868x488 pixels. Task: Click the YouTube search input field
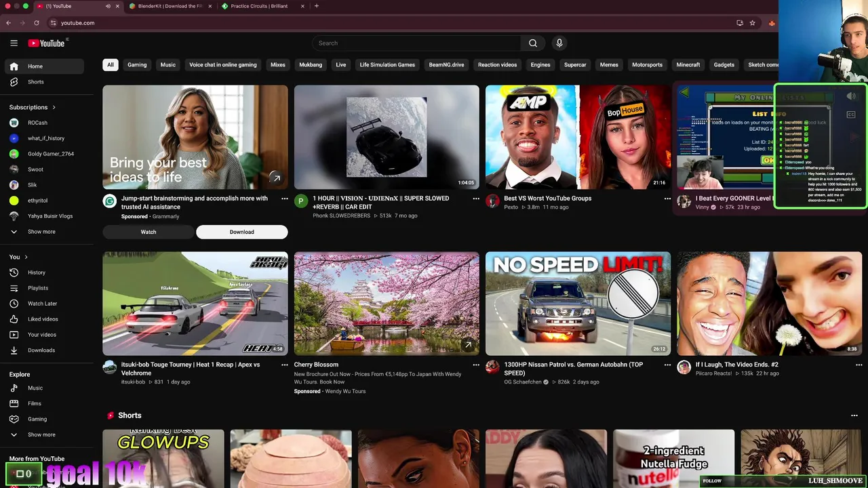pos(416,43)
